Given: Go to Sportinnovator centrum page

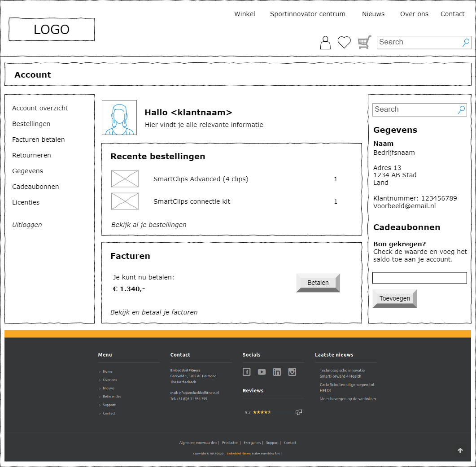Looking at the screenshot, I should (x=308, y=14).
